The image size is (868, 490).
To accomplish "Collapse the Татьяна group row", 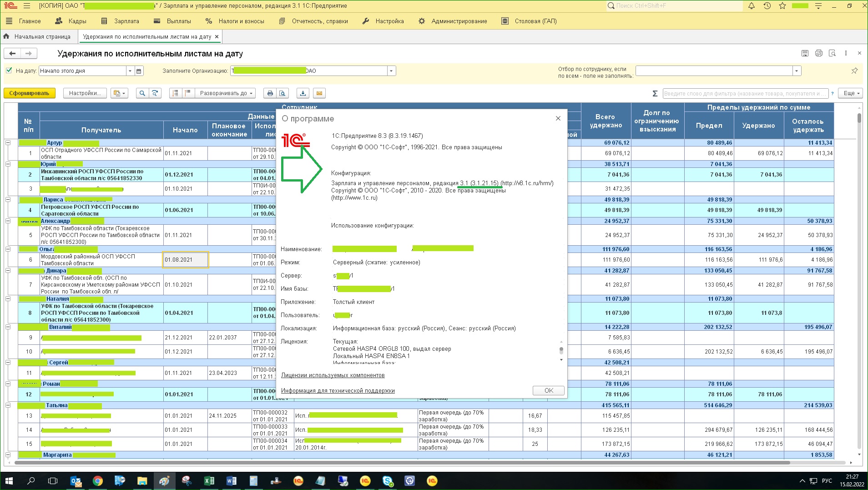I will click(x=8, y=405).
